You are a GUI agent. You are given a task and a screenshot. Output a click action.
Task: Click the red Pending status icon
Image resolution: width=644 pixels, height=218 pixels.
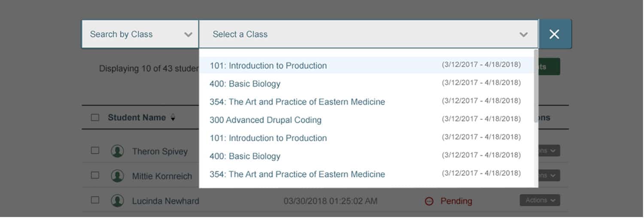point(429,201)
